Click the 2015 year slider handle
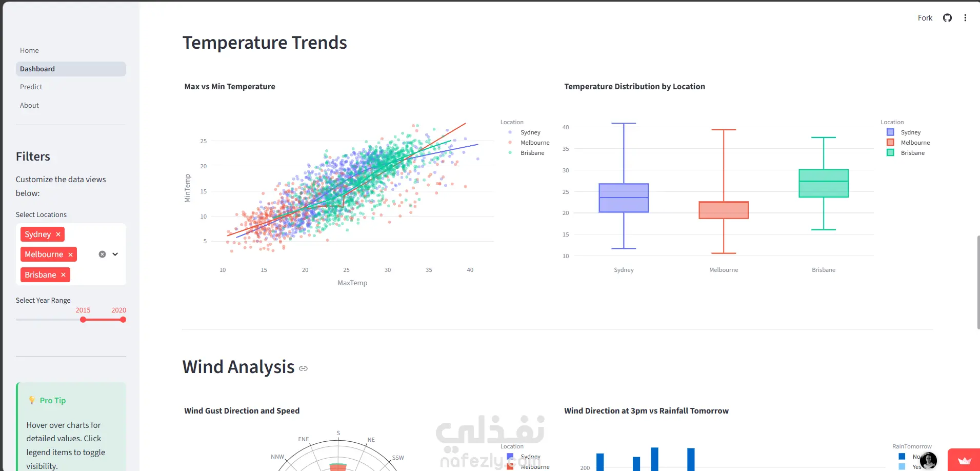Screen dimensions: 980x471 click(x=83, y=320)
